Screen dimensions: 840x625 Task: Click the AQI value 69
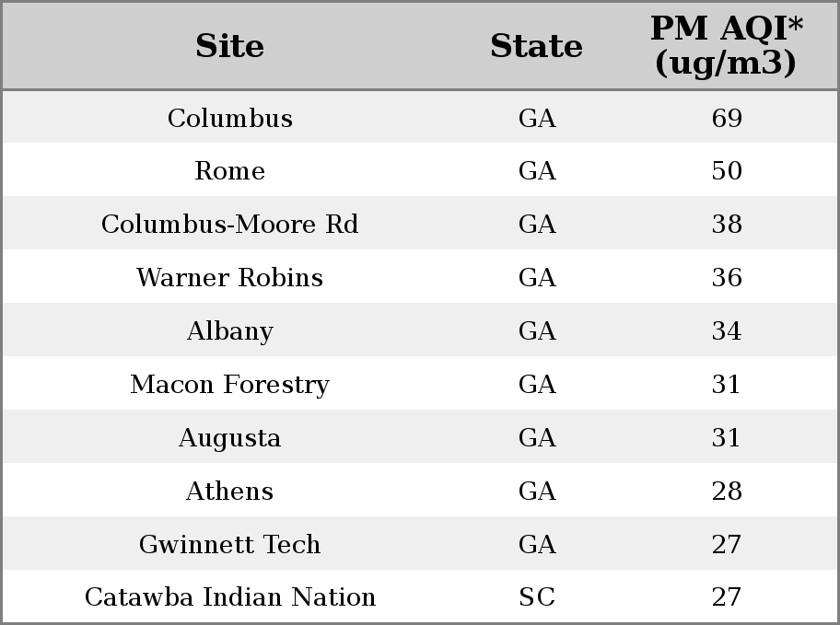(727, 118)
